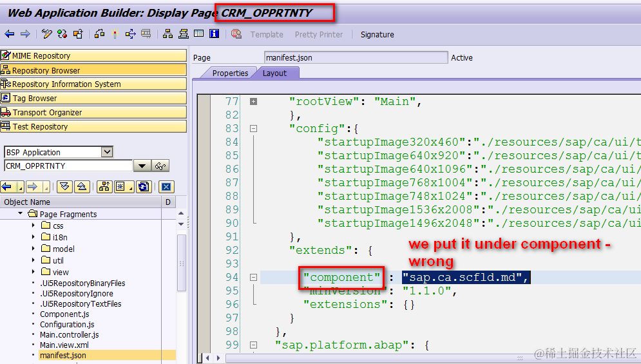Open history dropdown next to CRM_OPPRTNTY field
Viewport: 641px width, 364px height.
(x=142, y=166)
